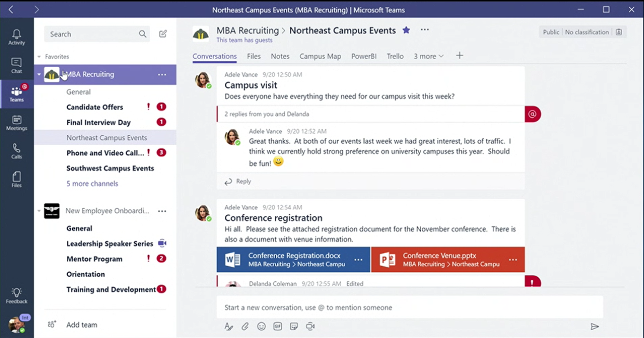Open the Meetings section
This screenshot has height=338, width=644.
pyautogui.click(x=17, y=123)
